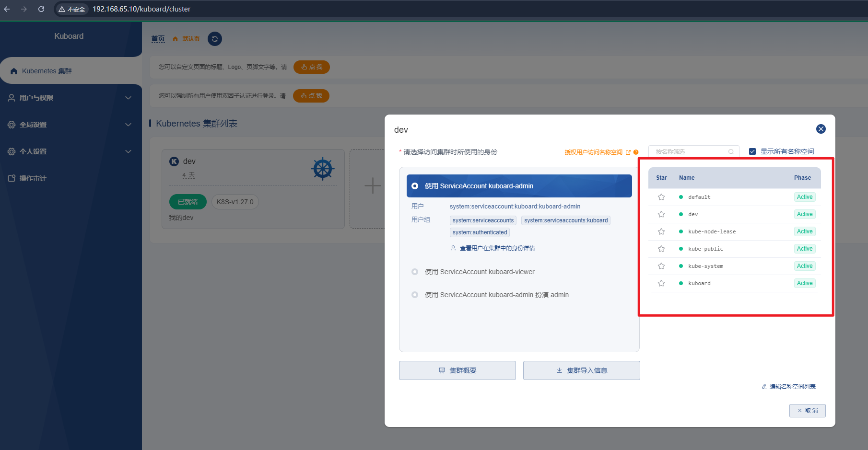The image size is (868, 450).
Task: Reload the page with browser refresh icon
Action: pyautogui.click(x=41, y=9)
